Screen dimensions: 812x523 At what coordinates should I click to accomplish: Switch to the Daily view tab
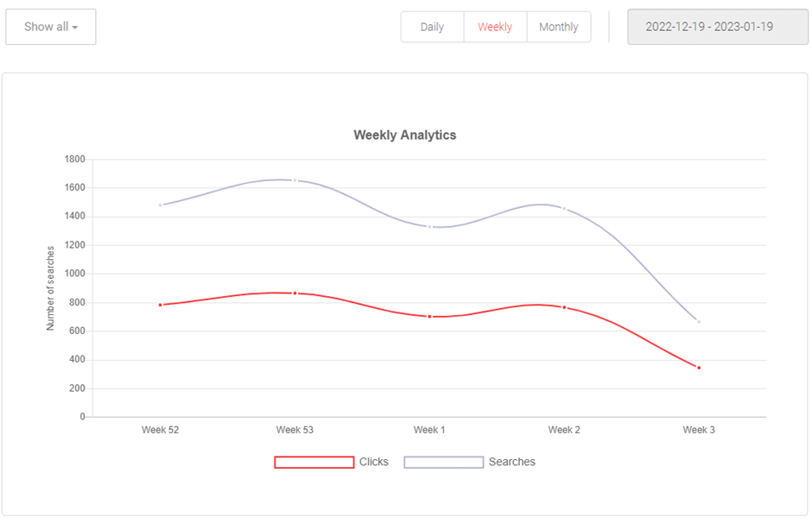pyautogui.click(x=432, y=27)
